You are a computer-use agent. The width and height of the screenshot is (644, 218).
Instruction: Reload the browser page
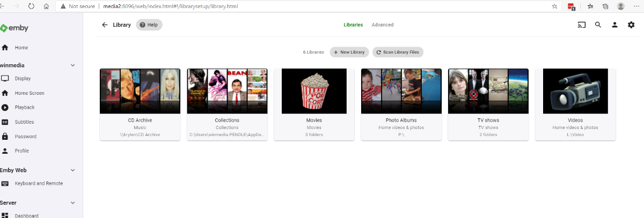tap(31, 6)
